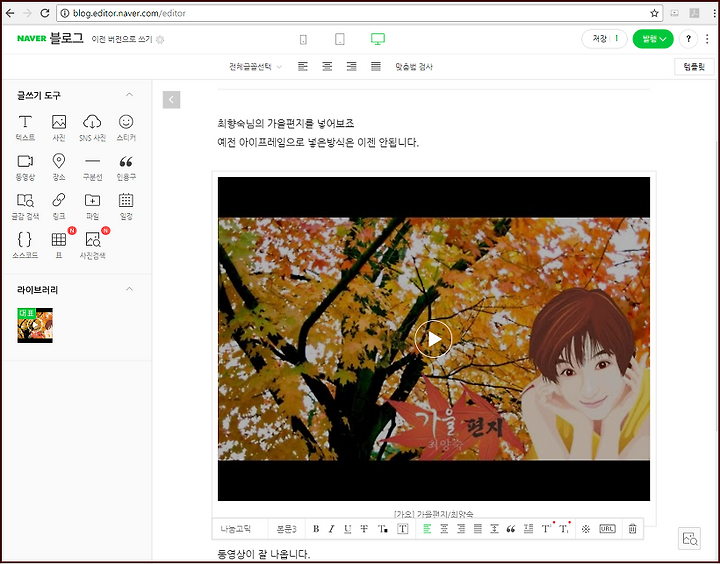Open the 템플릿 template panel
Viewport: 720px width, 564px height.
(694, 67)
